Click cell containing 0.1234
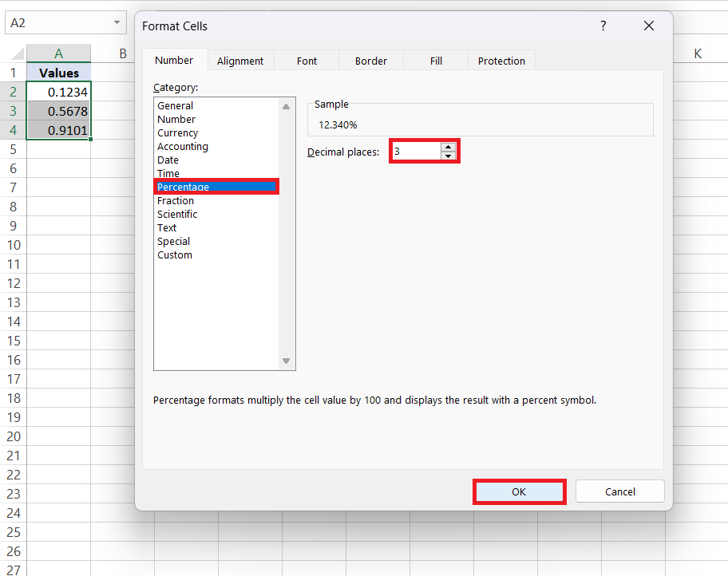 58,92
